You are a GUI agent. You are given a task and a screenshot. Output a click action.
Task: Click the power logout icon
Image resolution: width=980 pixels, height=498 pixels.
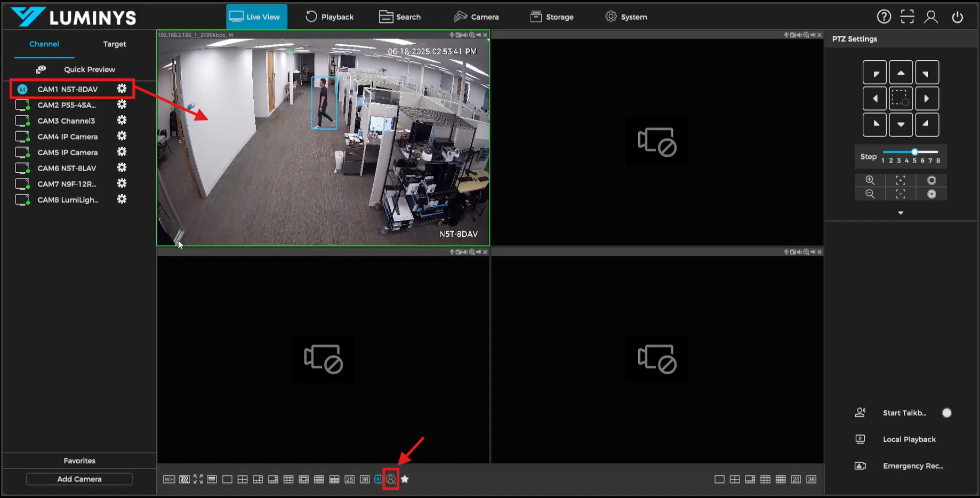(x=957, y=17)
